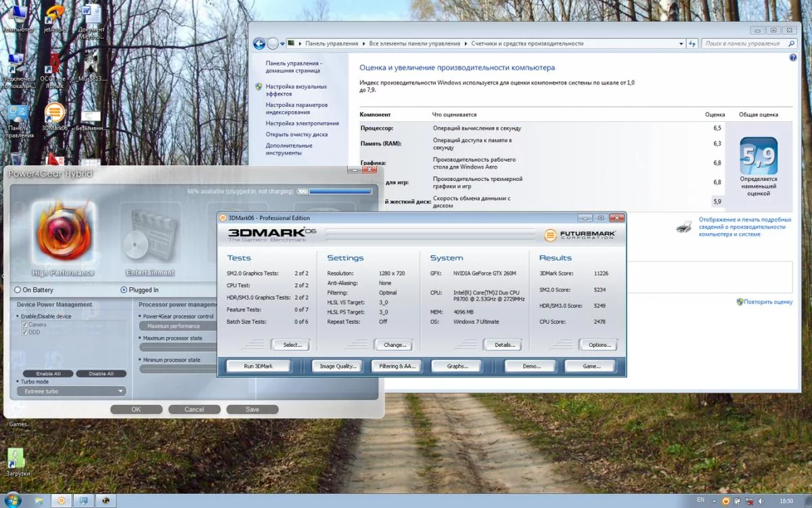Click Cancel in Power4Gear Hybrid
Image resolution: width=812 pixels, height=508 pixels.
click(194, 409)
